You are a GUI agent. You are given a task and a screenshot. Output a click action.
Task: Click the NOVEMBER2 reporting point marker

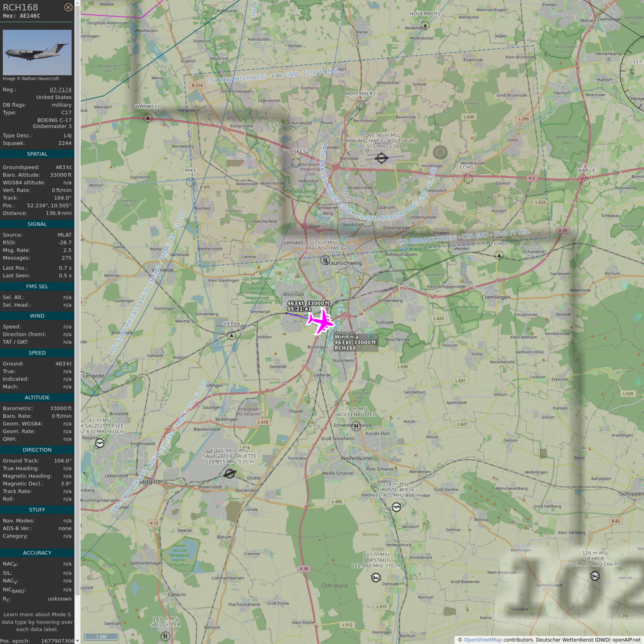pyautogui.click(x=361, y=105)
